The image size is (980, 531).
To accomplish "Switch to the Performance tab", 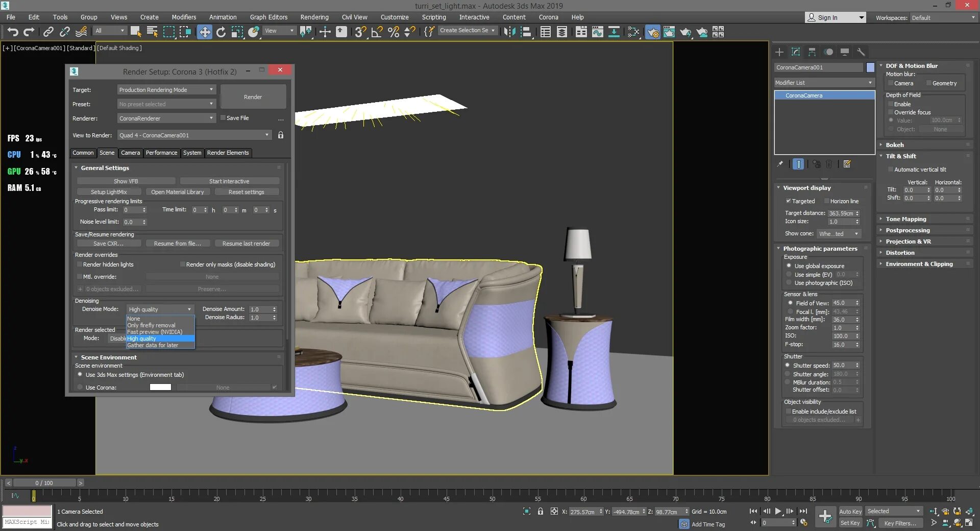I will [161, 153].
